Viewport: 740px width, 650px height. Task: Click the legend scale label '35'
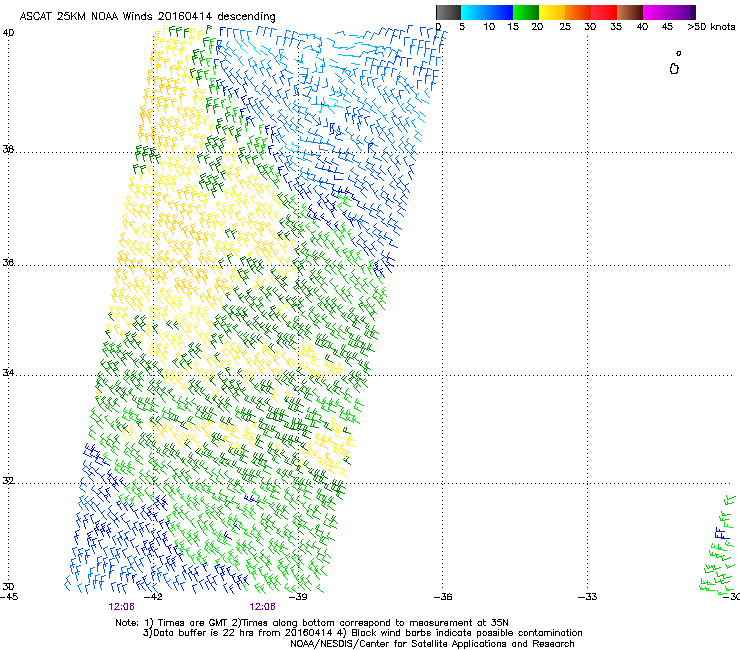[616, 27]
